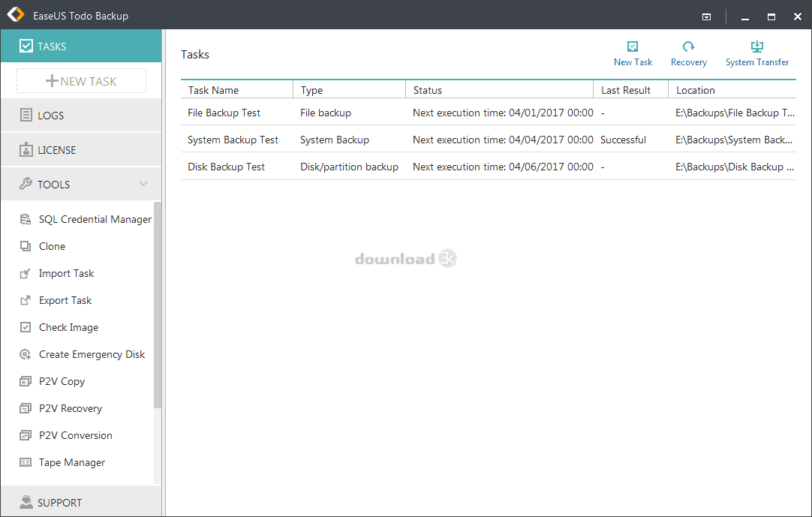
Task: Click the tools list vertical scrollbar
Action: point(158,305)
